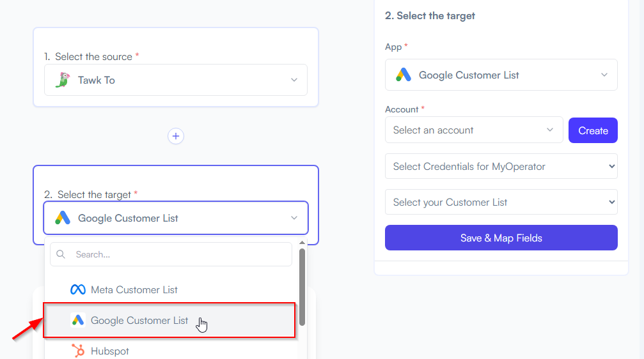Collapse the target selector chevron
This screenshot has width=644, height=359.
[294, 218]
